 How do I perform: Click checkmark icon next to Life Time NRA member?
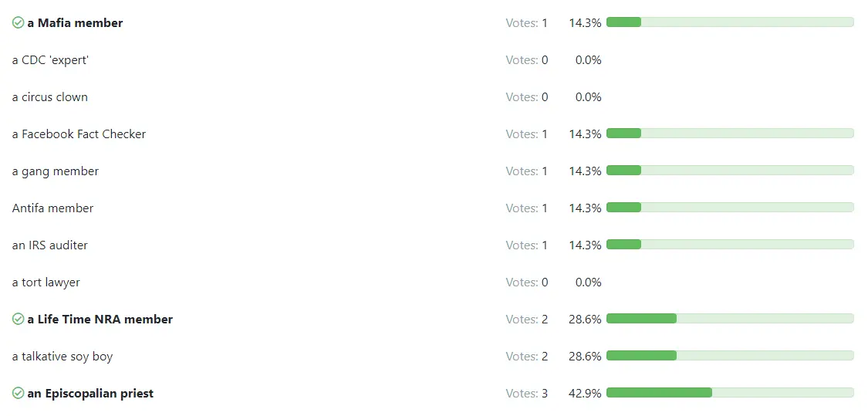point(18,320)
